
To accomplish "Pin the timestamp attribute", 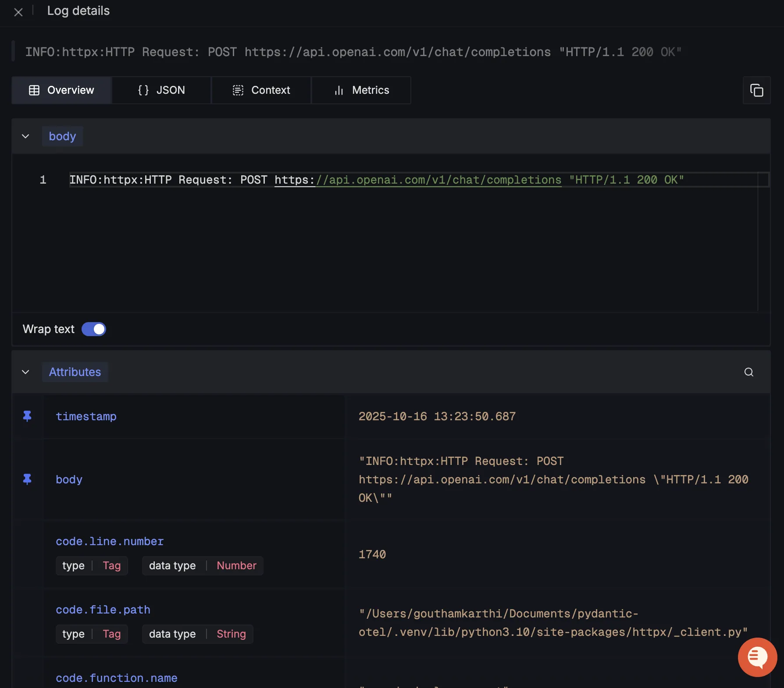I will [27, 416].
